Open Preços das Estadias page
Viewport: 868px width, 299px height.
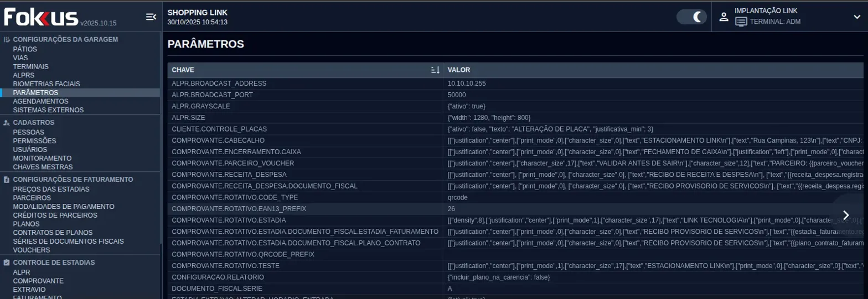[51, 189]
